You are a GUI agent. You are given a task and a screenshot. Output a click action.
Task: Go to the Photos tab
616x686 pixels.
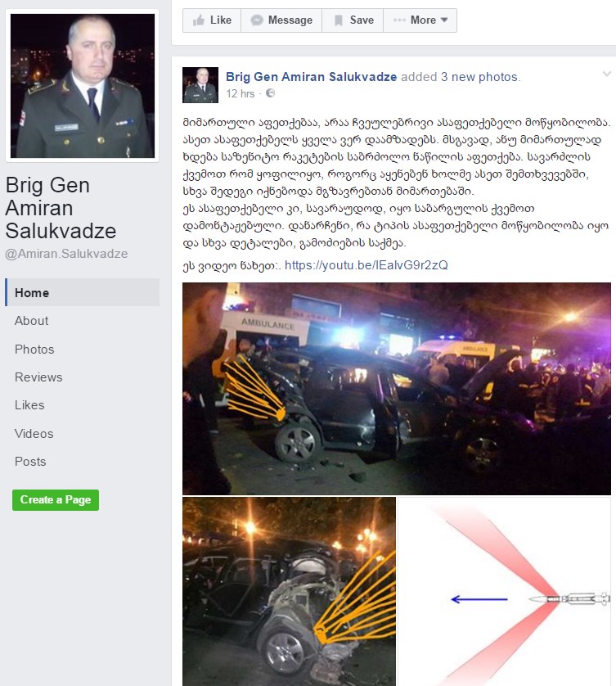[x=34, y=349]
